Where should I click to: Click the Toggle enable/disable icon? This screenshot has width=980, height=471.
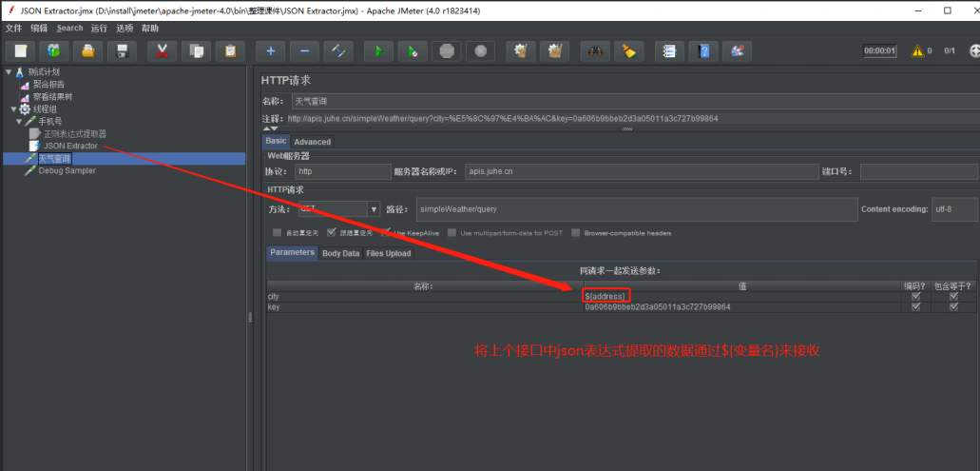[338, 51]
